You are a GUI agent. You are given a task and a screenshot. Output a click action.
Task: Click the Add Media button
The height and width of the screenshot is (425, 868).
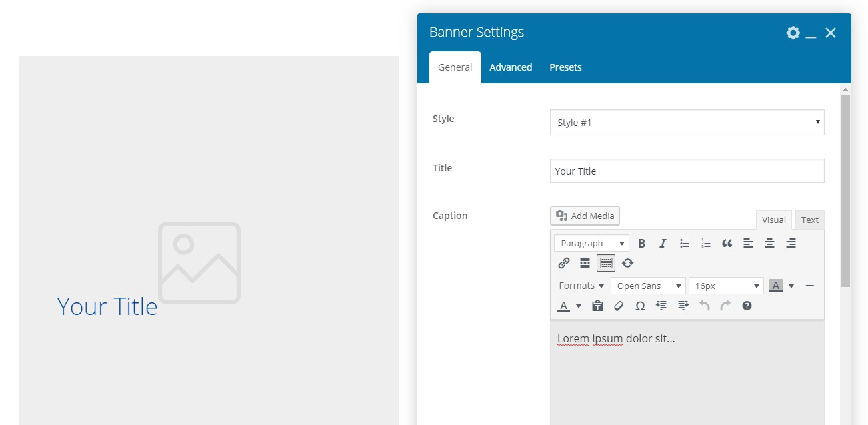pyautogui.click(x=585, y=216)
